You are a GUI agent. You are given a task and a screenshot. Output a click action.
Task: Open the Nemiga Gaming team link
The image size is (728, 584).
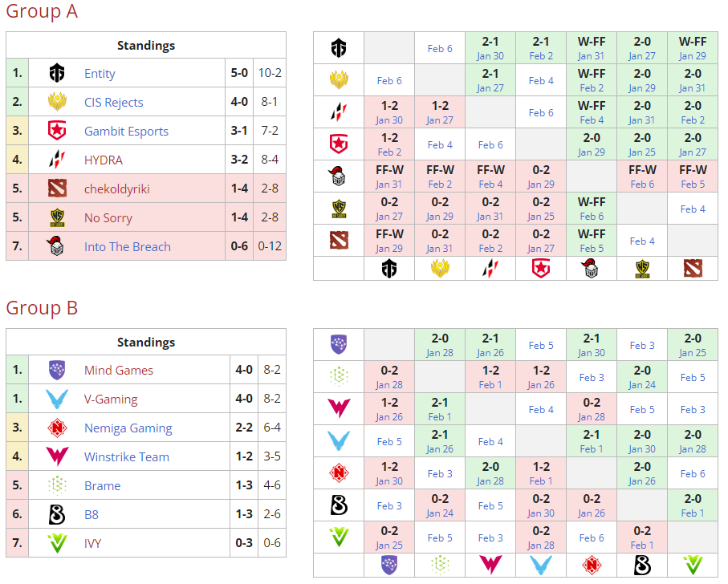click(x=128, y=428)
